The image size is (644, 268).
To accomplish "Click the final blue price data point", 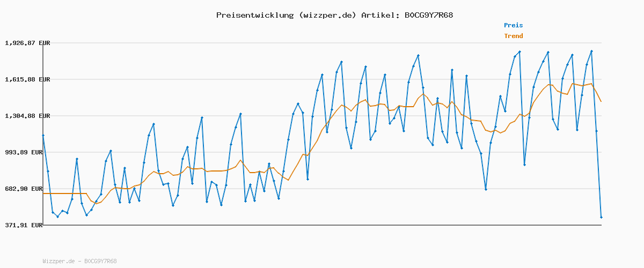I will [601, 217].
